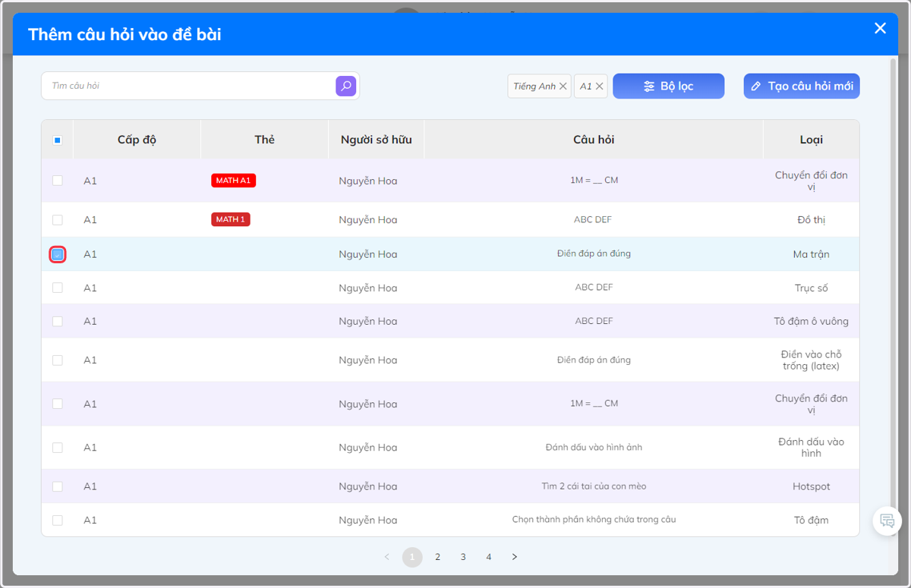911x588 pixels.
Task: Check the MATH 1 row checkbox
Action: [x=58, y=220]
